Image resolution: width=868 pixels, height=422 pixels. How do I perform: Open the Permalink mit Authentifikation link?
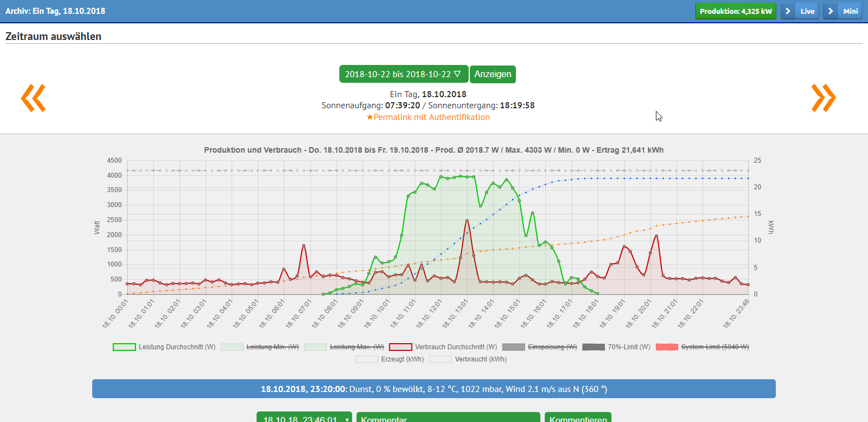tap(428, 117)
